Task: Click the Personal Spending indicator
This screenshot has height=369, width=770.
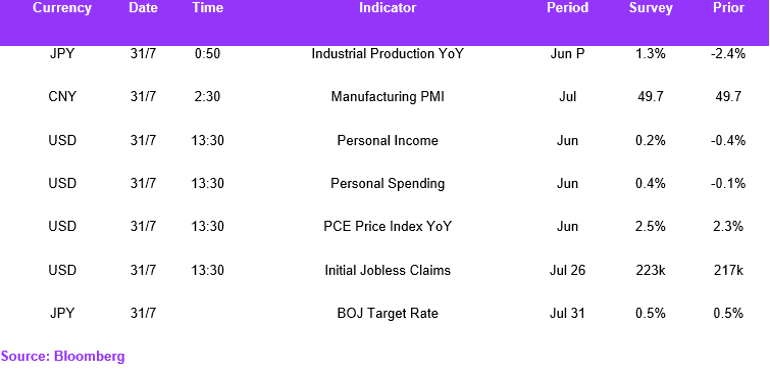Action: [x=387, y=184]
